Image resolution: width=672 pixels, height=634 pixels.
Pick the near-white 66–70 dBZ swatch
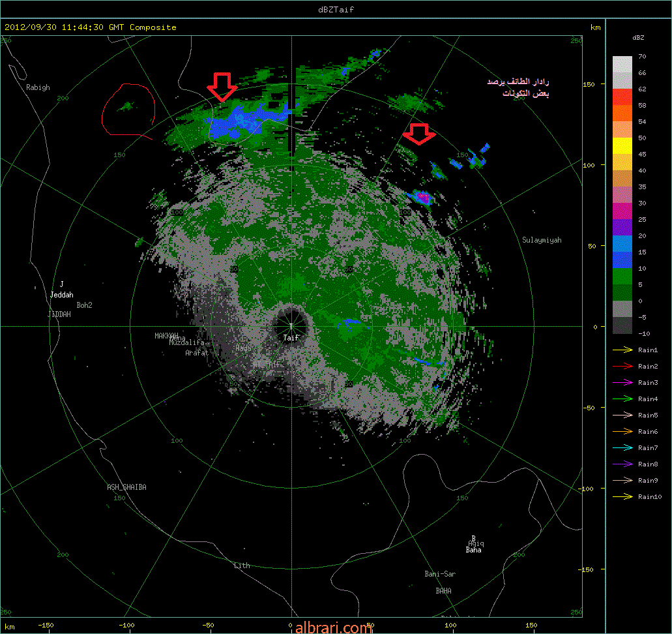pyautogui.click(x=622, y=65)
